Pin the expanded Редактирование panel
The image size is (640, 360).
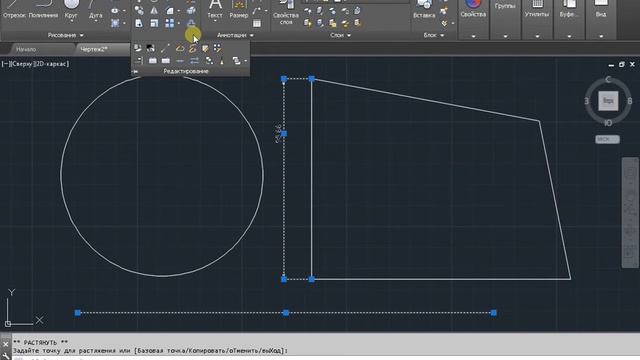click(x=135, y=71)
